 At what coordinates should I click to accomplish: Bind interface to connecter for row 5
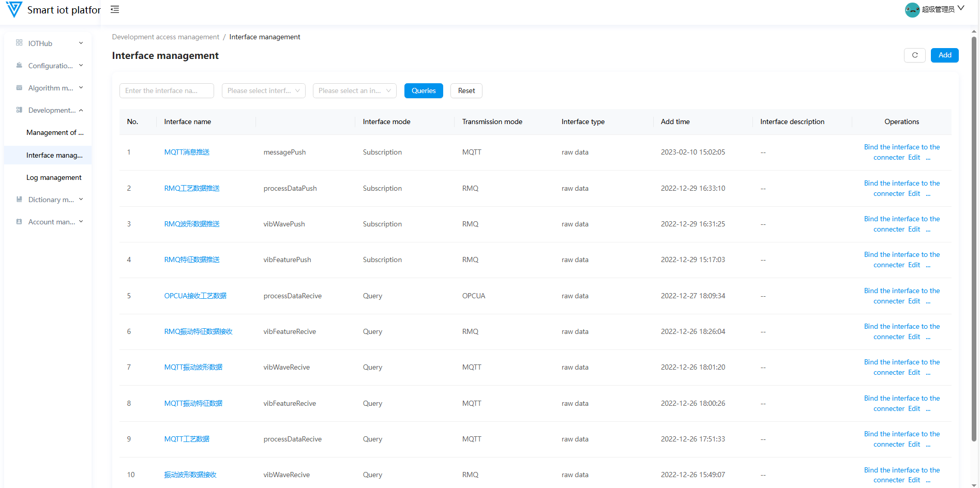click(902, 296)
